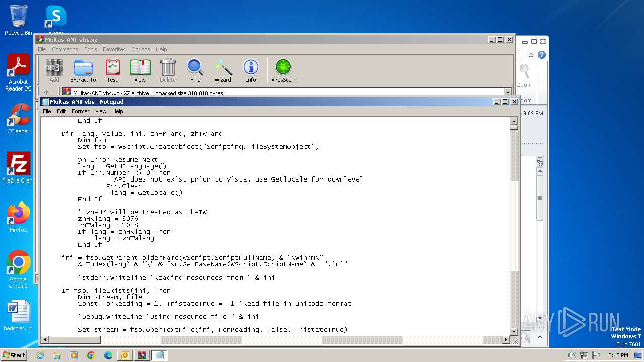Launch Firefox from the desktop
Viewport: 644px width, 362px height.
coord(18,217)
